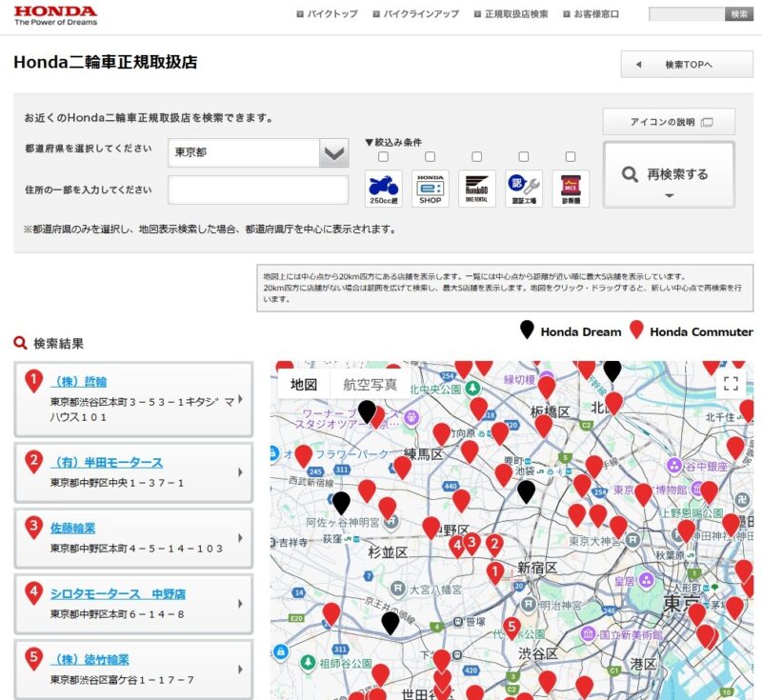Click the アイコンの説明 button
The height and width of the screenshot is (700, 762).
tap(669, 122)
